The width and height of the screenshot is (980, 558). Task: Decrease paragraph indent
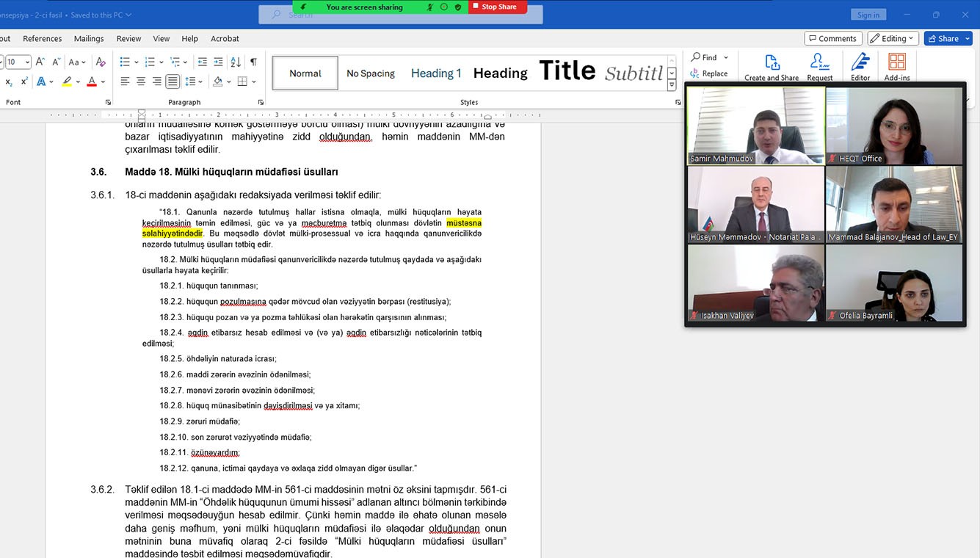tap(202, 62)
